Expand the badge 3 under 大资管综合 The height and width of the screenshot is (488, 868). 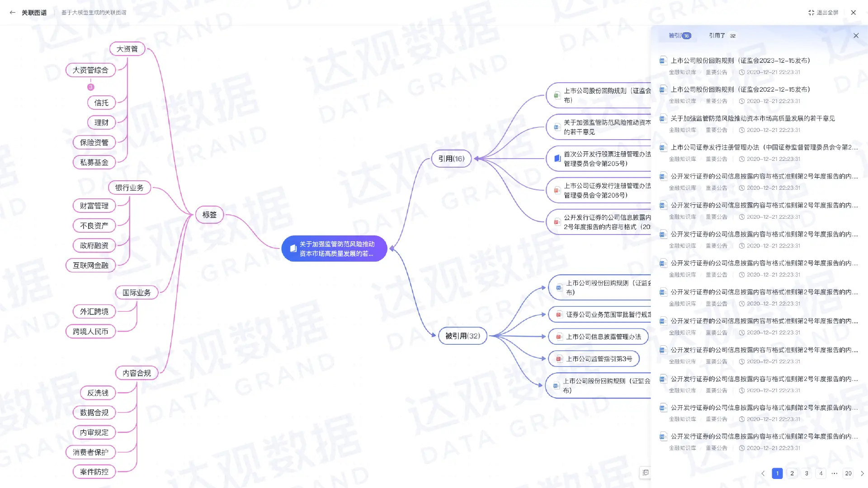91,87
